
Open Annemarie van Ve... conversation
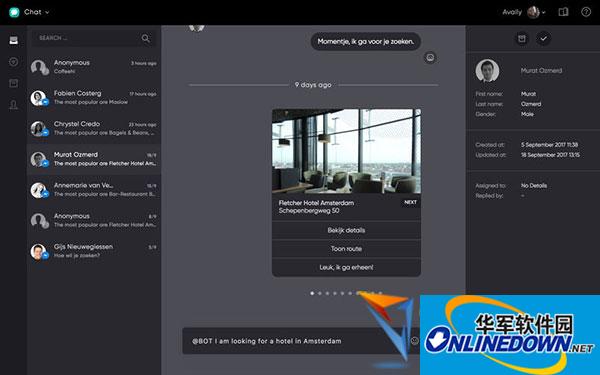[94, 189]
